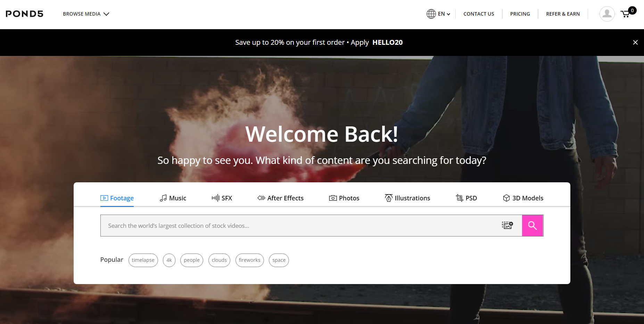The height and width of the screenshot is (324, 644).
Task: Select the timelapse popular tag
Action: click(x=143, y=260)
